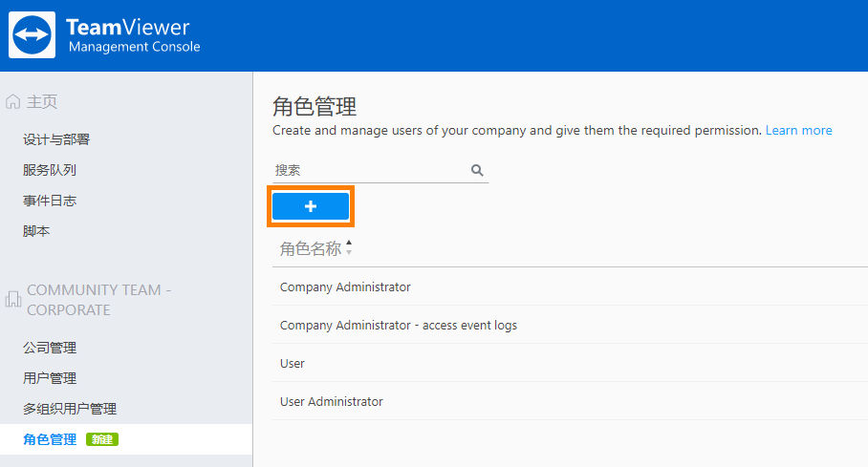Open 事件日志 in the sidebar
This screenshot has height=467, width=868.
click(50, 201)
